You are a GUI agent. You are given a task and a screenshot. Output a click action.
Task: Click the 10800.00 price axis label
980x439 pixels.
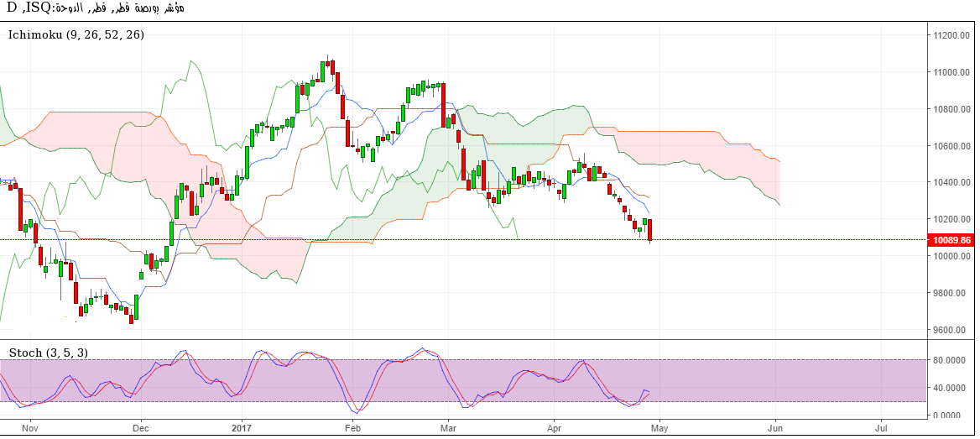950,109
